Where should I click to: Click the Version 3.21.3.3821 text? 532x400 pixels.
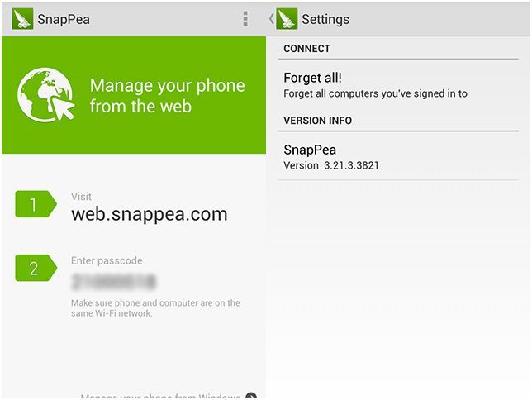pos(331,165)
